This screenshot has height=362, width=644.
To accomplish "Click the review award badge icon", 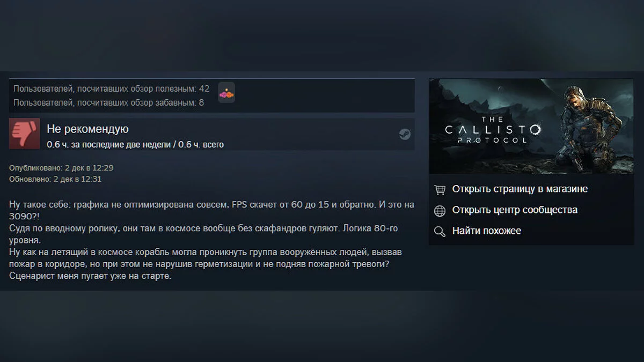I will click(x=226, y=93).
